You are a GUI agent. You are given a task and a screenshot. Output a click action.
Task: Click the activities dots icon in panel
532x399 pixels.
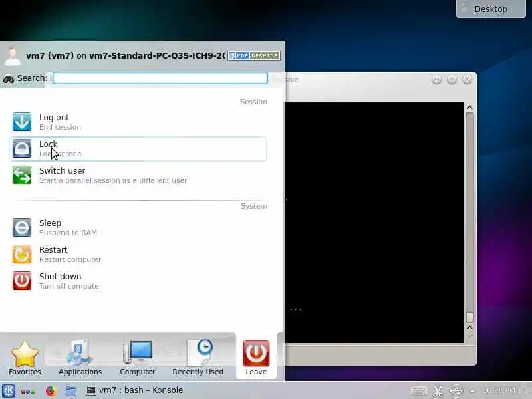(28, 391)
